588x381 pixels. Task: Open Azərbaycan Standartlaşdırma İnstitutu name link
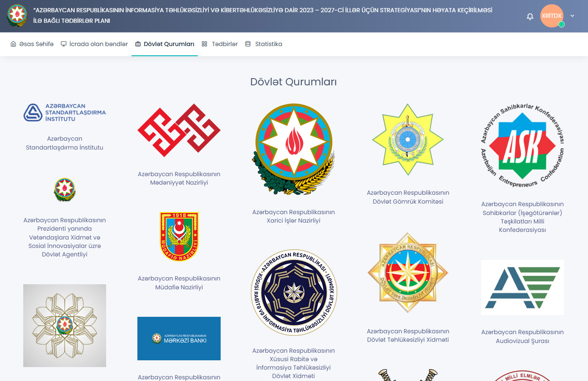(x=65, y=143)
